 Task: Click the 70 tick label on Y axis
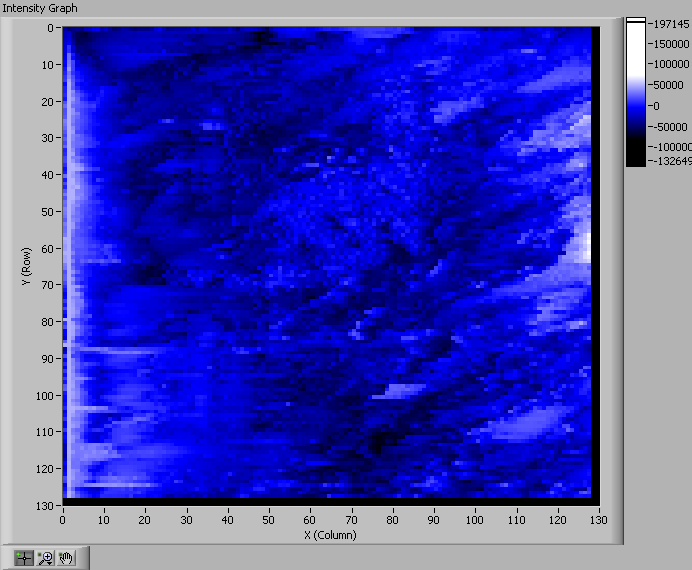point(48,285)
